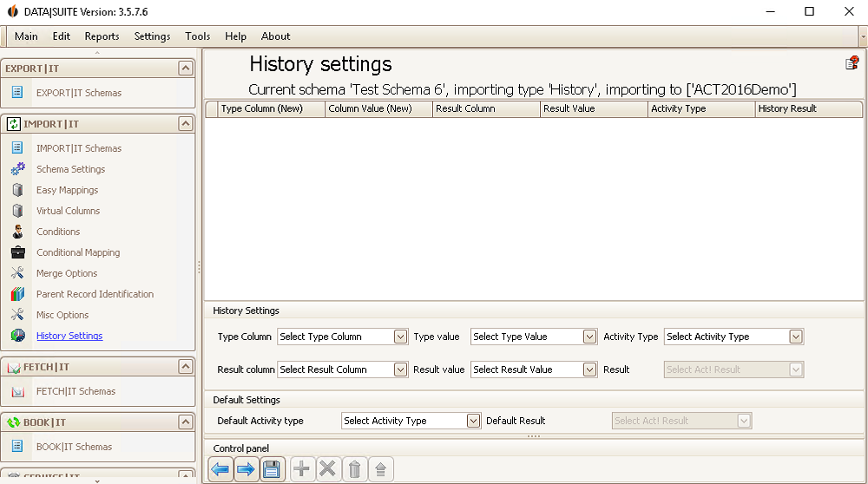The width and height of the screenshot is (868, 484).
Task: Open the Help menu
Action: point(235,36)
